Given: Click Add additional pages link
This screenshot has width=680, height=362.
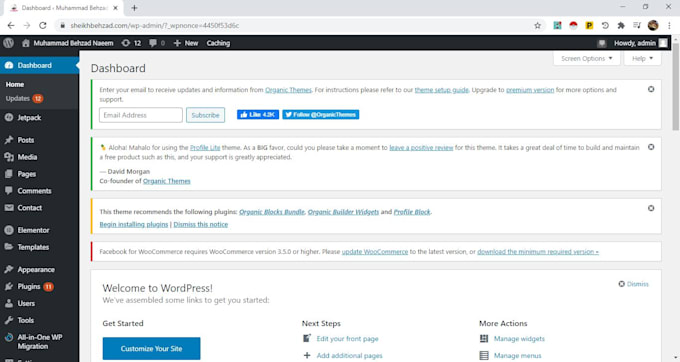Looking at the screenshot, I should click(350, 355).
